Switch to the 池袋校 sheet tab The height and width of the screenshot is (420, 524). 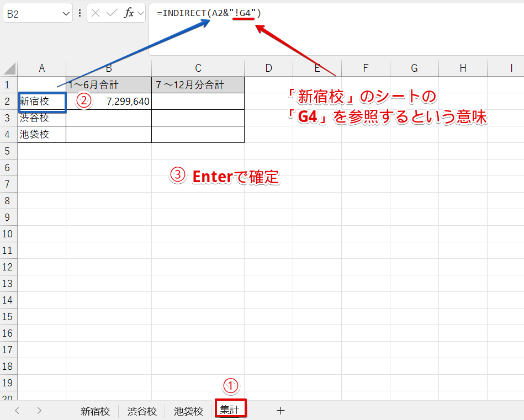(188, 411)
